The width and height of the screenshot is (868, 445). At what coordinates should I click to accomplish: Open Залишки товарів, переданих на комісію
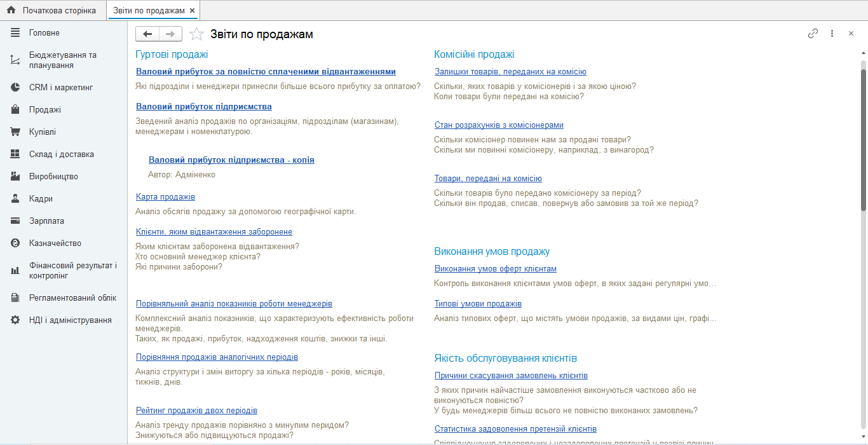[510, 72]
